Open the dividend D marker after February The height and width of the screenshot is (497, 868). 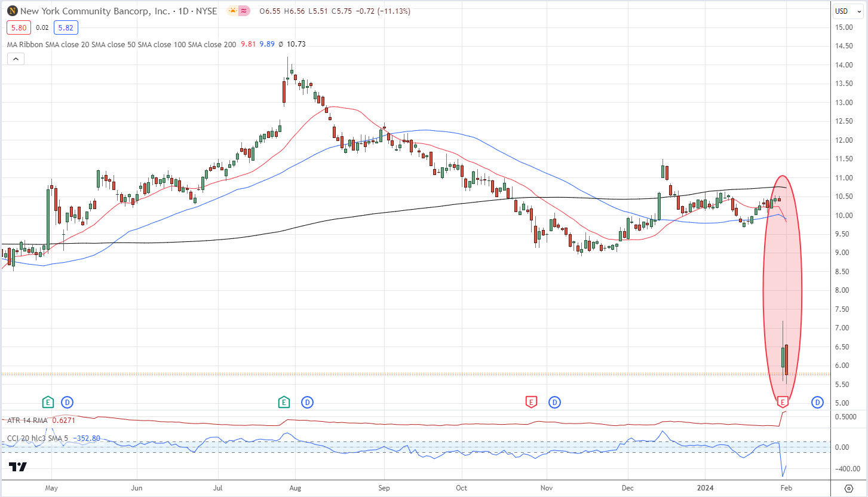tap(817, 402)
